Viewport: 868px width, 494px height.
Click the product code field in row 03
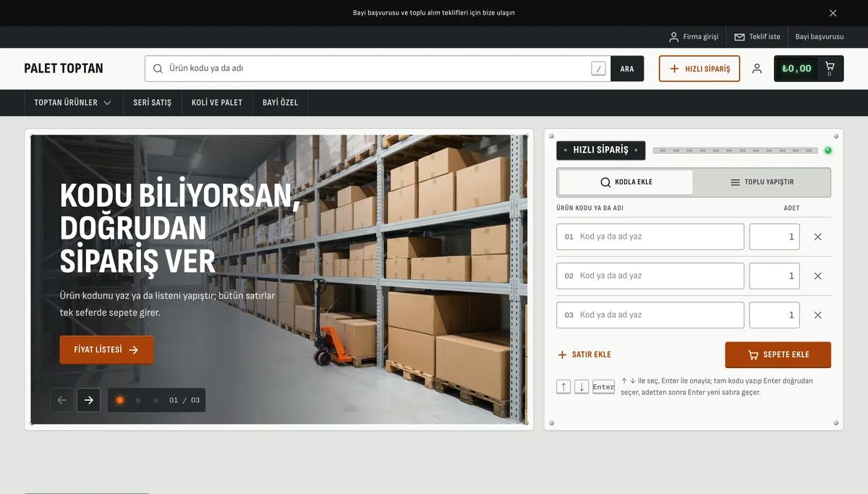pos(650,315)
